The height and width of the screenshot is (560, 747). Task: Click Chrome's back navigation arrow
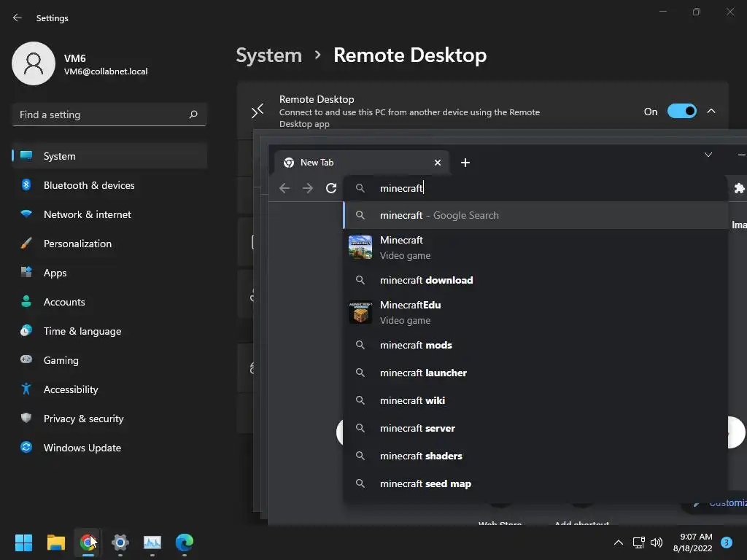(285, 188)
